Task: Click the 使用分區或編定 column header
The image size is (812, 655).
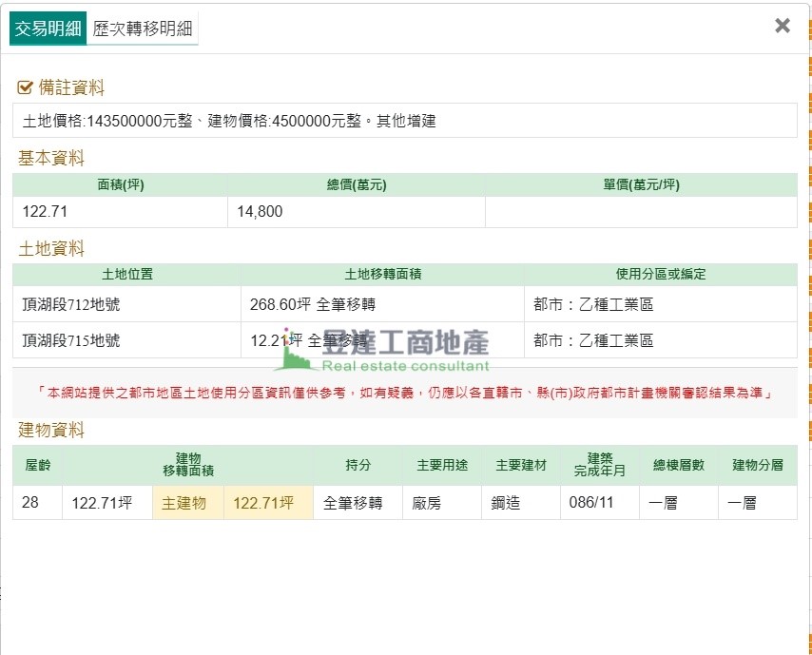Action: [660, 274]
